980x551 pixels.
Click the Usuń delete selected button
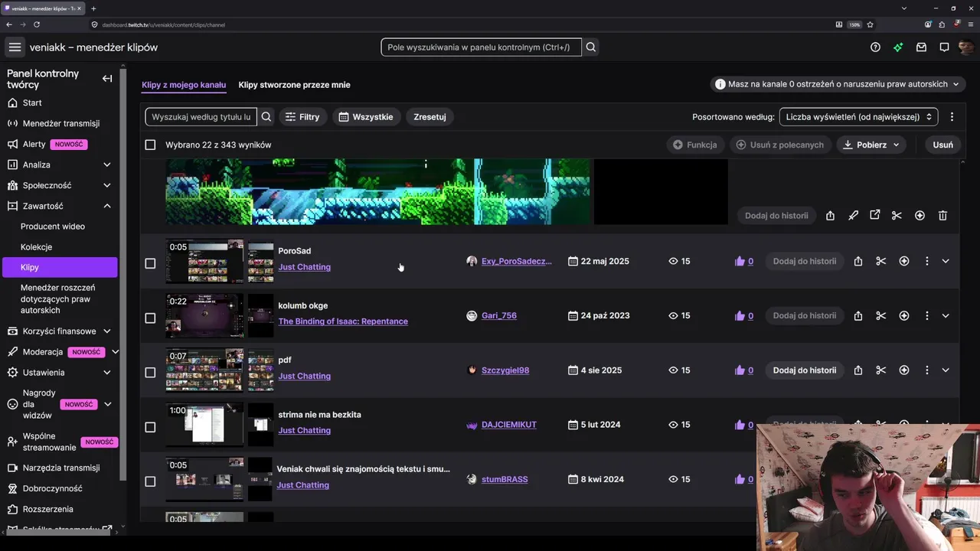(x=943, y=145)
